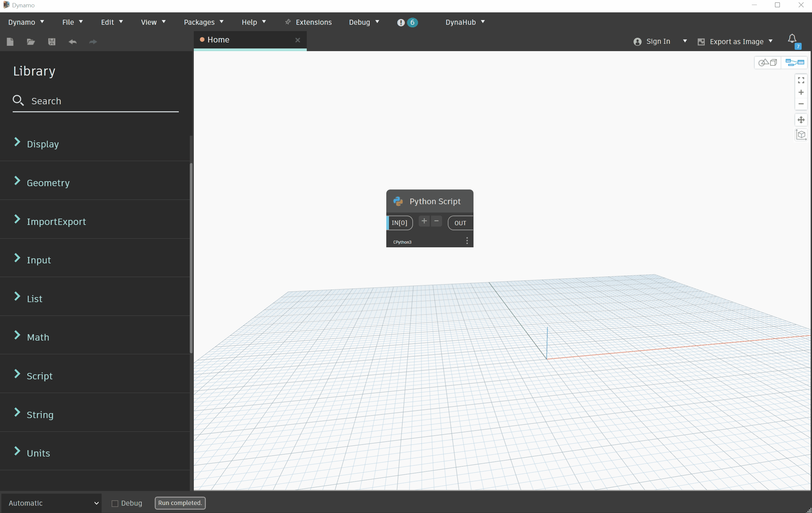Click the CPython3 engine label
Viewport: 812px width, 513px height.
pos(402,242)
